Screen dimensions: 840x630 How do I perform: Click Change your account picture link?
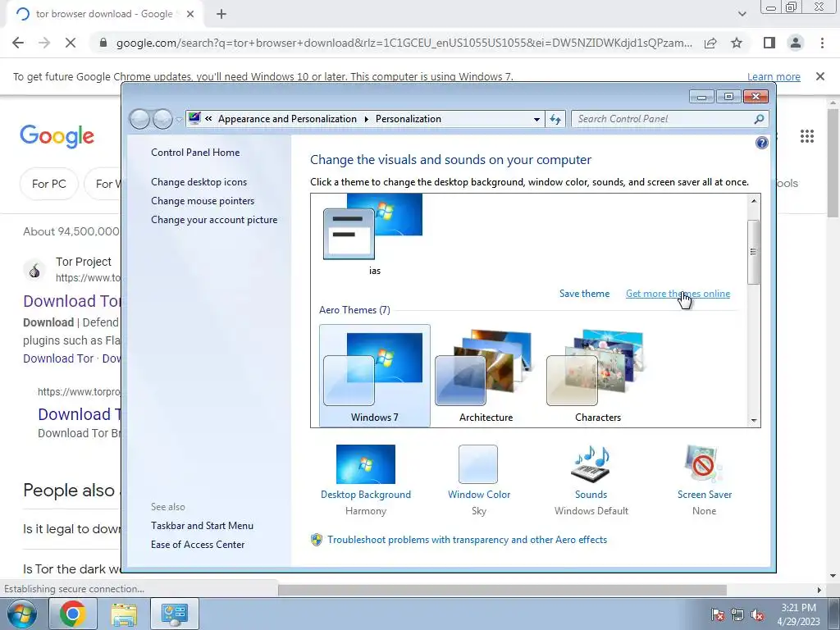coord(214,220)
